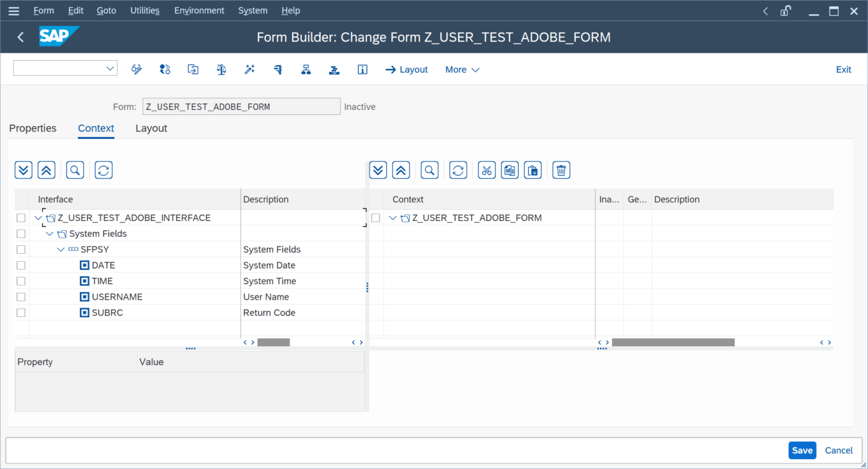Collapse the System Fields folder node
Screen dimensions: 868x469
tap(50, 234)
